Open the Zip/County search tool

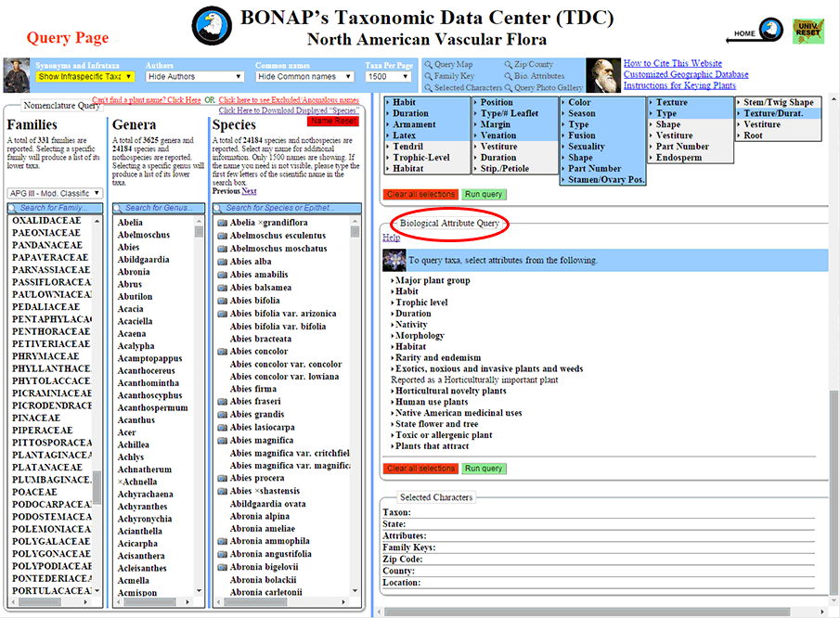(x=529, y=64)
